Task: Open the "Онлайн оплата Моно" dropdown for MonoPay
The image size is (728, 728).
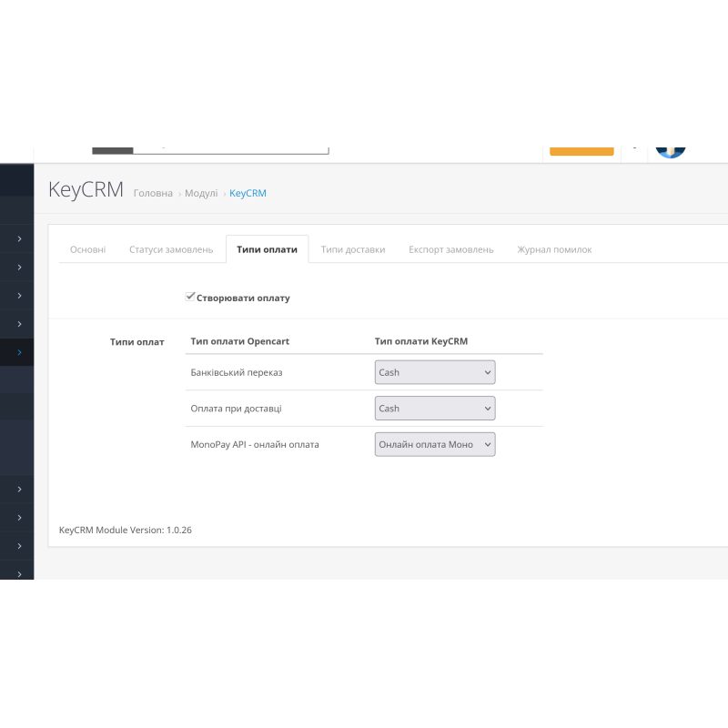Action: (x=434, y=443)
